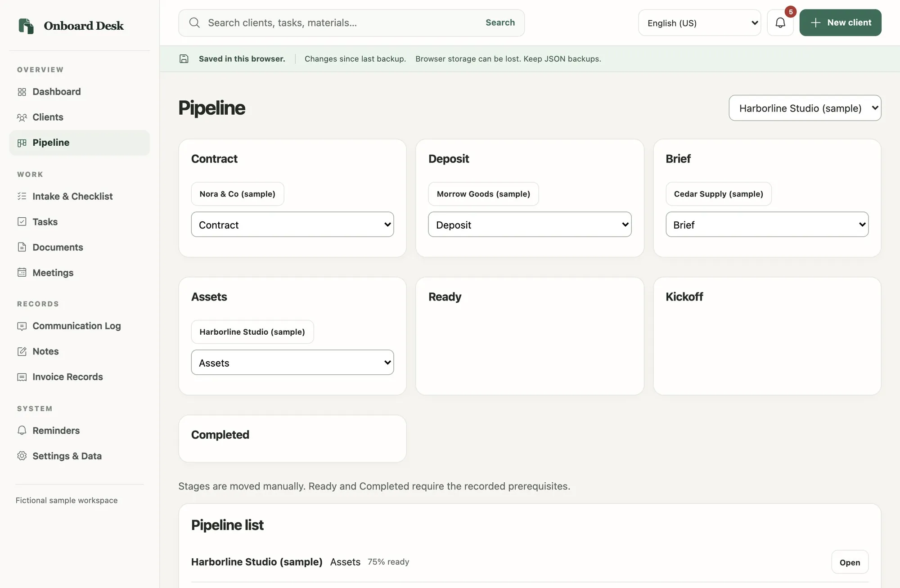Click the Search button

coord(500,22)
